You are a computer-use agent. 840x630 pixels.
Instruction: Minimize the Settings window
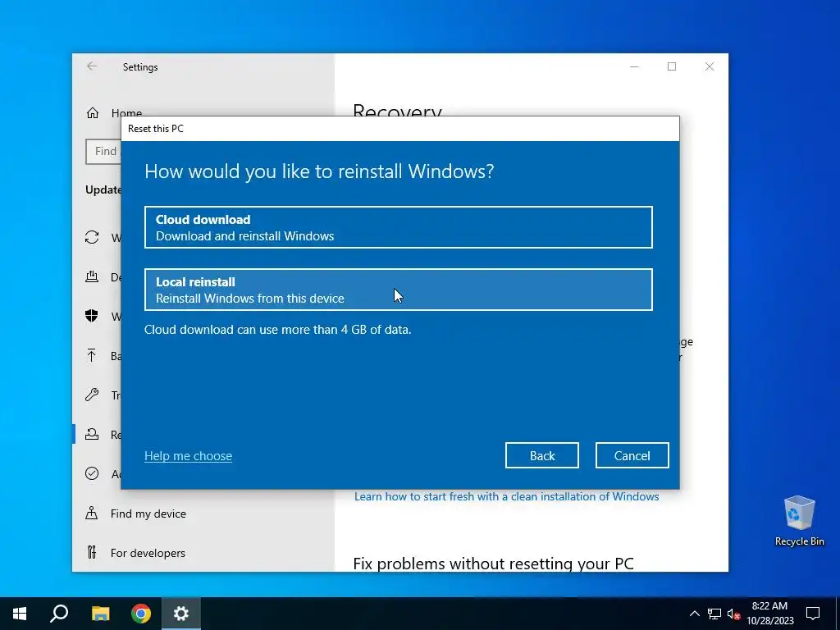click(x=634, y=66)
